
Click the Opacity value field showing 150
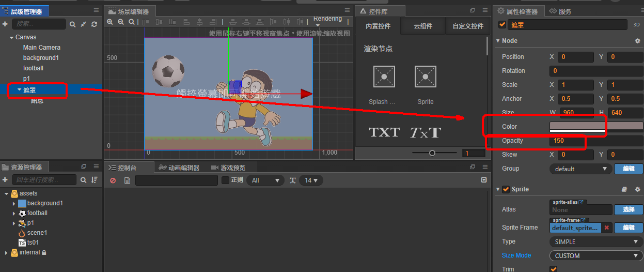point(596,141)
